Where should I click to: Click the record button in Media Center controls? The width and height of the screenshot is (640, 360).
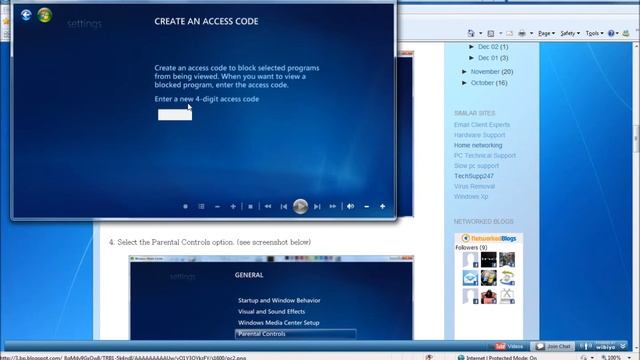click(185, 207)
